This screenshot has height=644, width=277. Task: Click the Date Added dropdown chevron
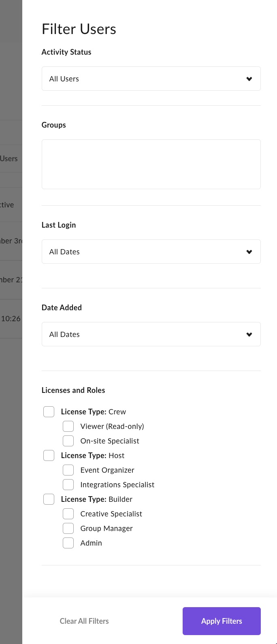point(249,335)
